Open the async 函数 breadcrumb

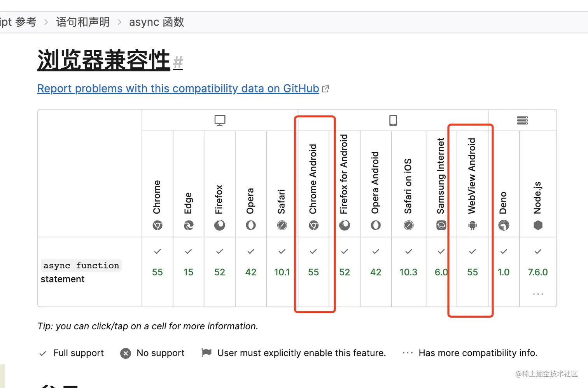156,22
